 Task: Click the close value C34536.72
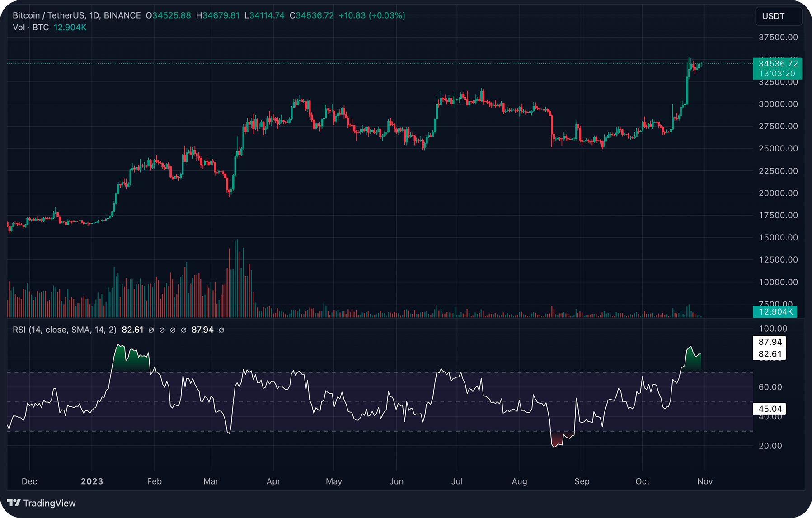click(x=312, y=15)
